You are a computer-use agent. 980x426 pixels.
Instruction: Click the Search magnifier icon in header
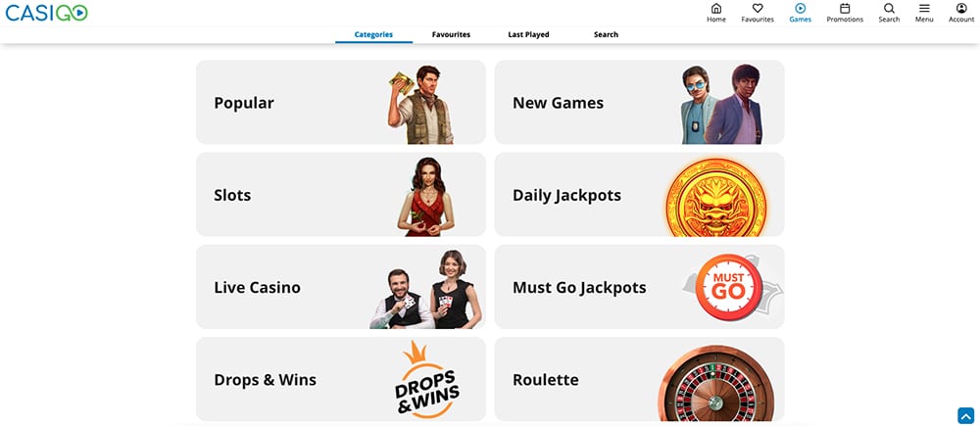(889, 8)
